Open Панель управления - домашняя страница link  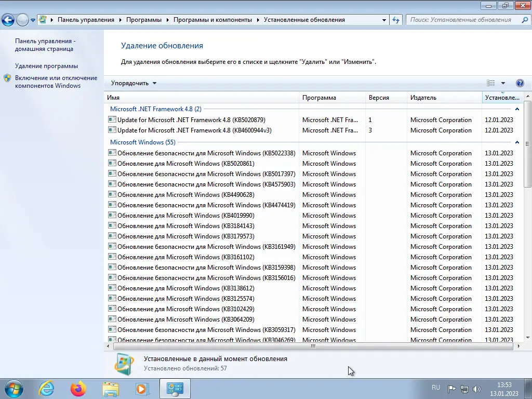click(x=46, y=45)
